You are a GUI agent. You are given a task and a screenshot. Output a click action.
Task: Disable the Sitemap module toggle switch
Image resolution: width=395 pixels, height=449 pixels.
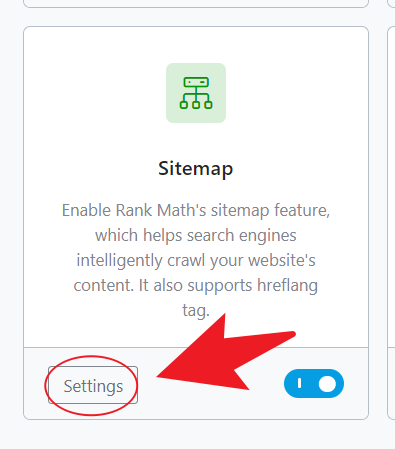(314, 384)
